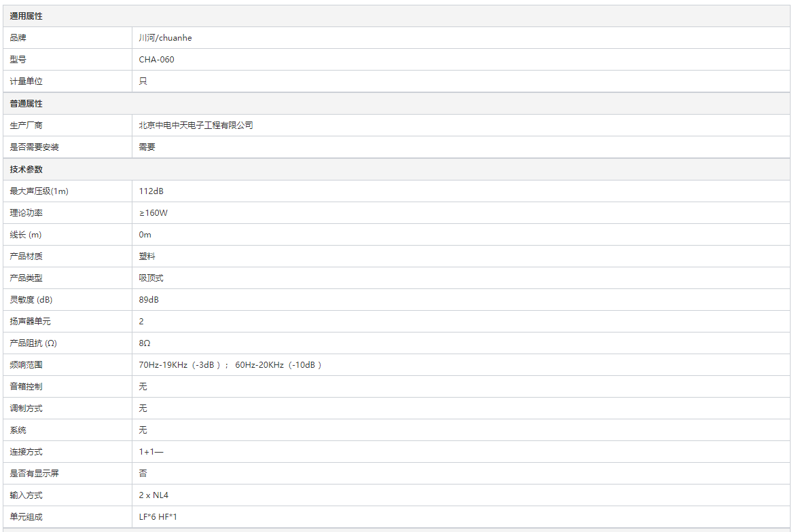The image size is (796, 532).
Task: Click the 通用属性 section header
Action: [x=397, y=16]
